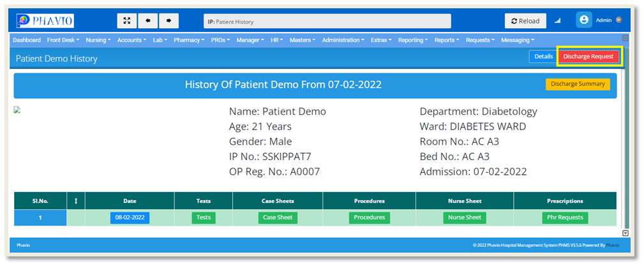The image size is (644, 266).
Task: Open the Administration menu
Action: [x=343, y=40]
